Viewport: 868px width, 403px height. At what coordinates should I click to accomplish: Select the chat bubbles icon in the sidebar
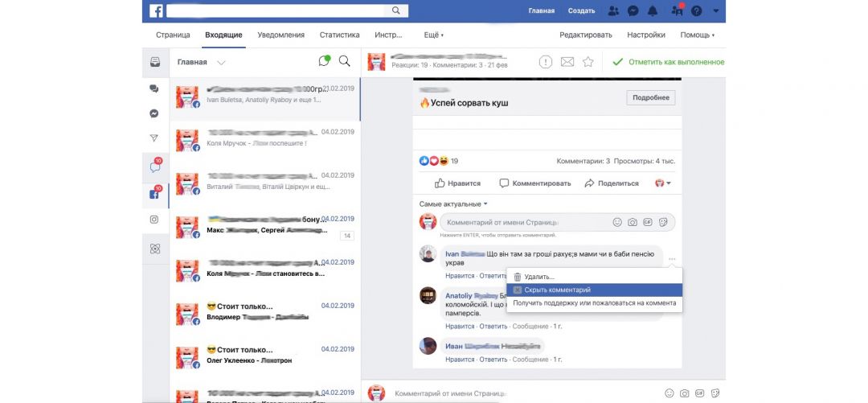(x=154, y=88)
